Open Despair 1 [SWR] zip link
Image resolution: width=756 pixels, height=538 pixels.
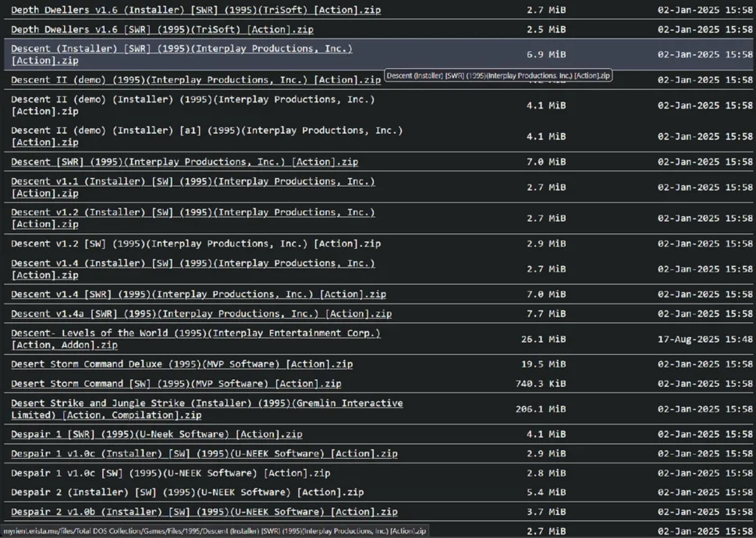[157, 434]
